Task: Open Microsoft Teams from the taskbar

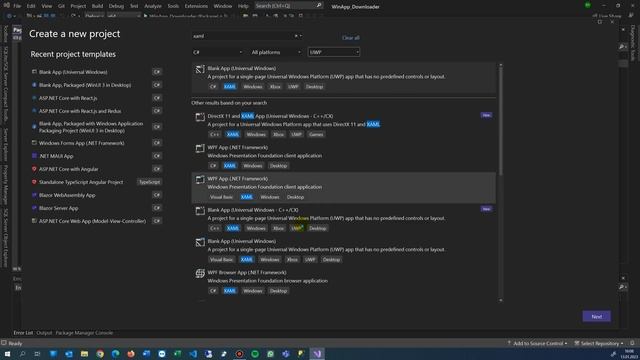Action: [286, 353]
